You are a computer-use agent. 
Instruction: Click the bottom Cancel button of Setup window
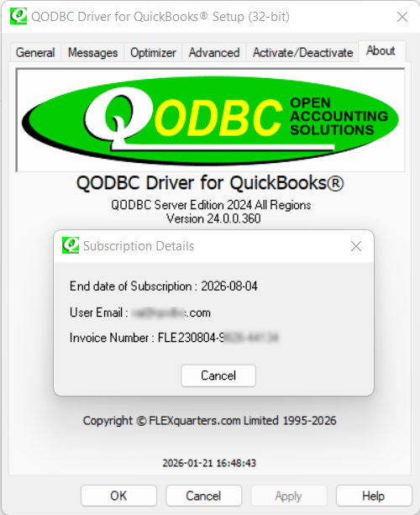[x=203, y=496]
